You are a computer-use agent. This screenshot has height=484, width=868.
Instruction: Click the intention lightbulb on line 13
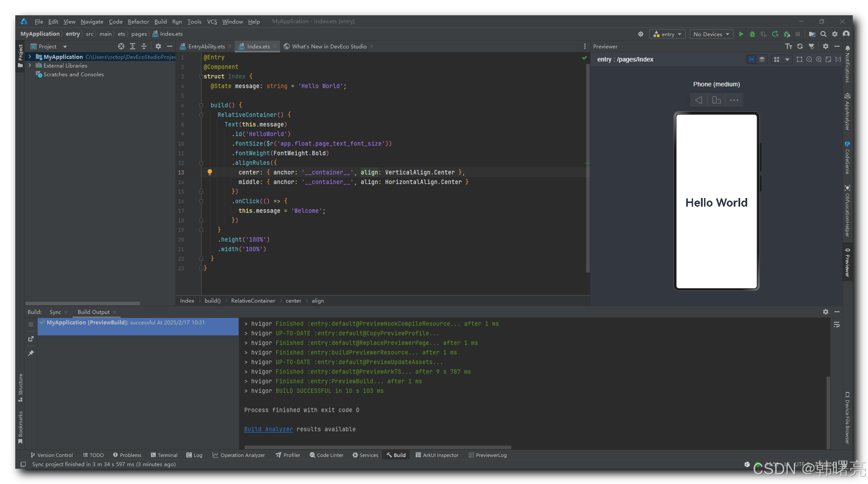210,172
